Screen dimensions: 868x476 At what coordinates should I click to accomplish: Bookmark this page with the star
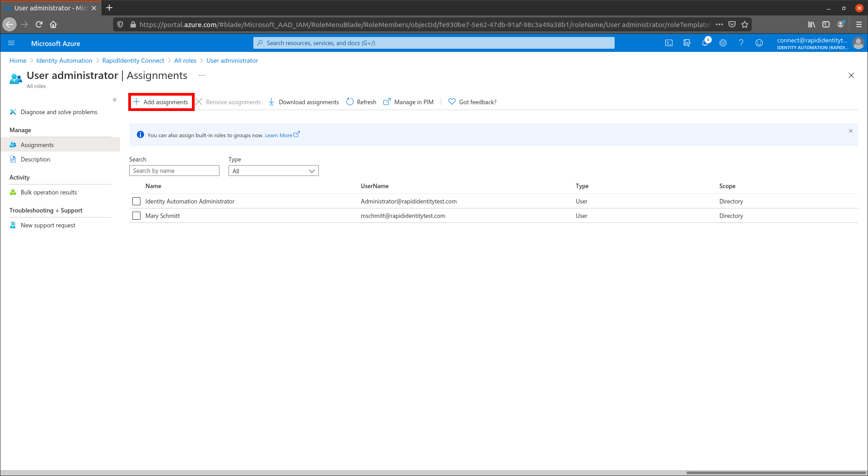[x=745, y=24]
